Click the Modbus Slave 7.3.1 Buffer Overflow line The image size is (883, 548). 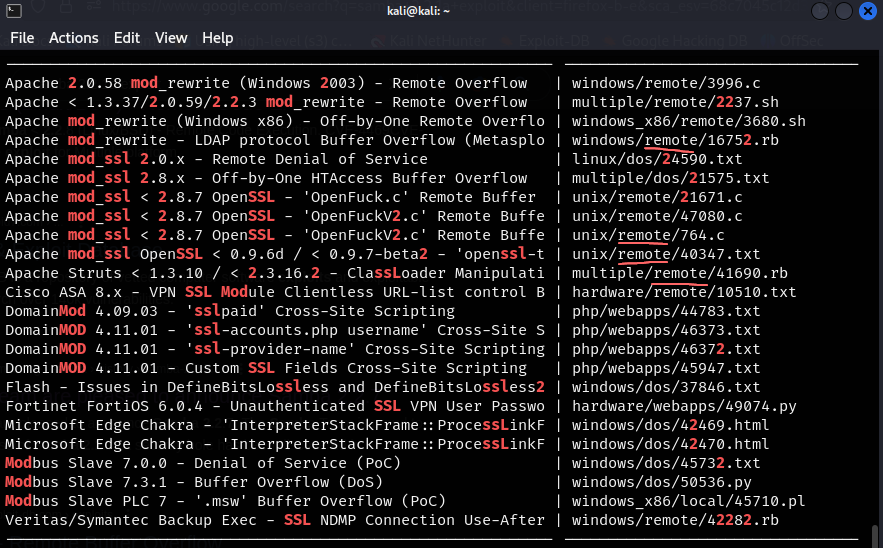tap(194, 483)
